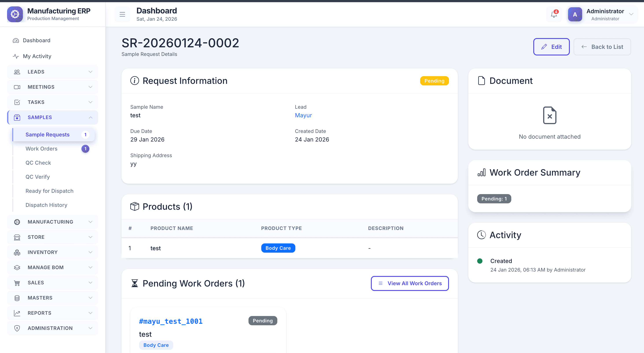
Task: Expand the REPORTS sidebar section
Action: point(53,313)
